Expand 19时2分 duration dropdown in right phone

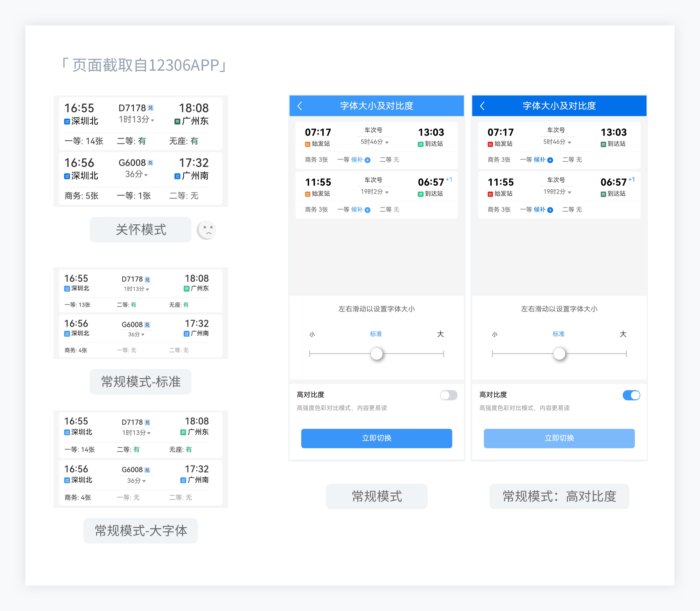click(x=570, y=192)
